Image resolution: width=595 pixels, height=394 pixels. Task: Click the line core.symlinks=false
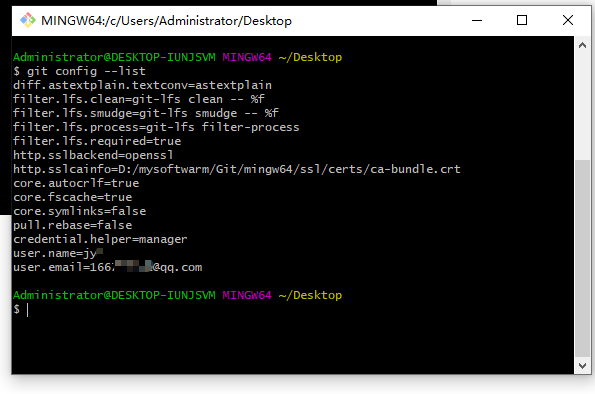tap(80, 211)
